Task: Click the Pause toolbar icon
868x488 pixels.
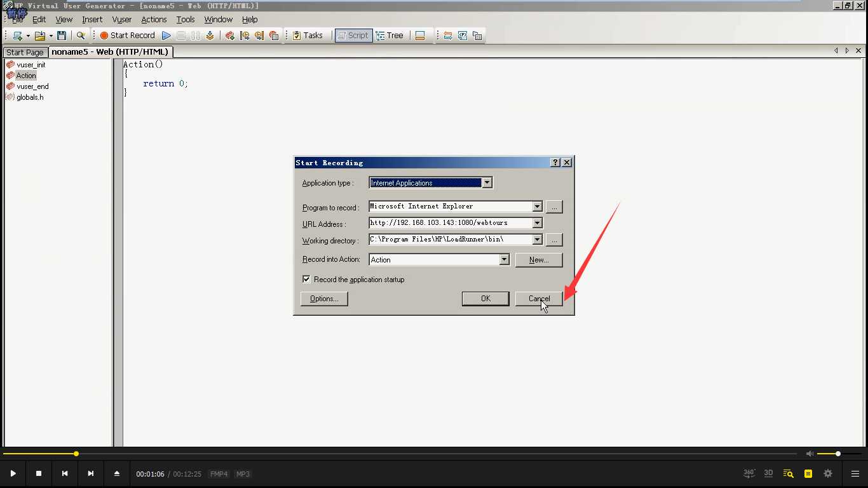Action: [x=196, y=36]
